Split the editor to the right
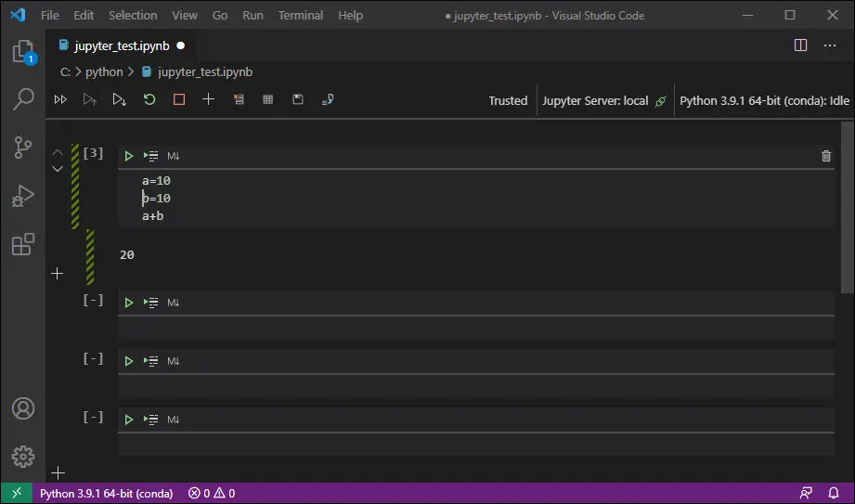The image size is (855, 504). (800, 45)
